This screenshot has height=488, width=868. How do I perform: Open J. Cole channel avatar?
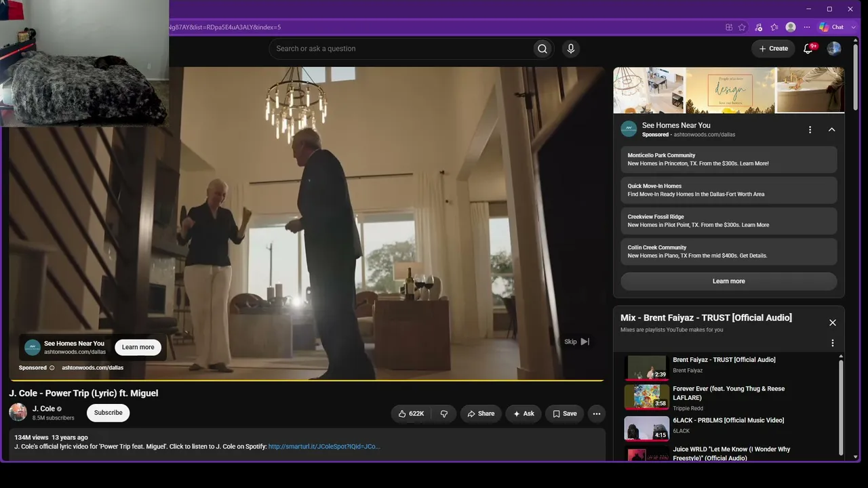point(18,412)
